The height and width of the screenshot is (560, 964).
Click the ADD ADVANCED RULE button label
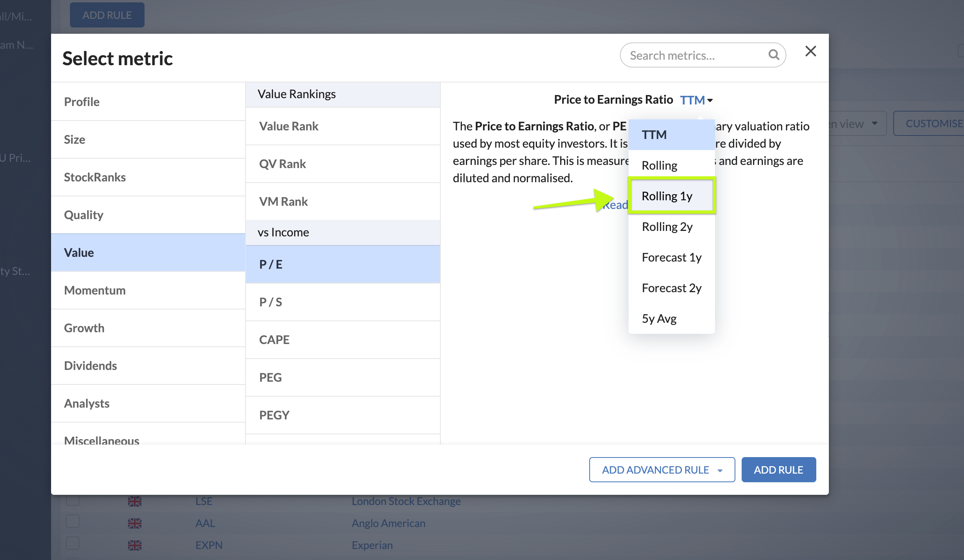click(x=655, y=470)
